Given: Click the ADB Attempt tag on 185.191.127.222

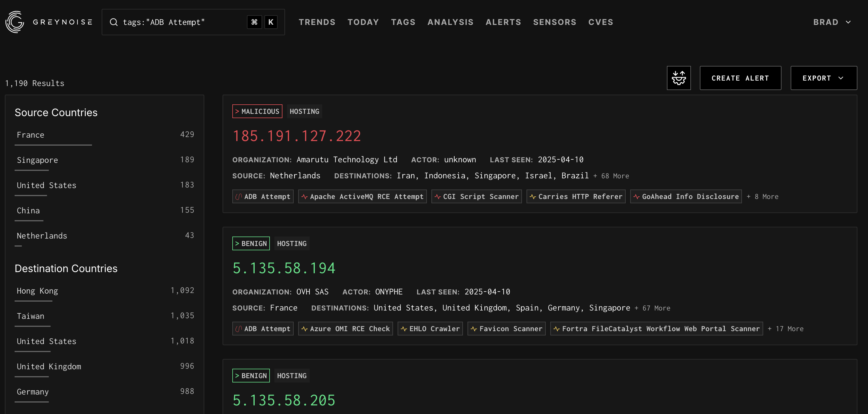Looking at the screenshot, I should (x=263, y=197).
